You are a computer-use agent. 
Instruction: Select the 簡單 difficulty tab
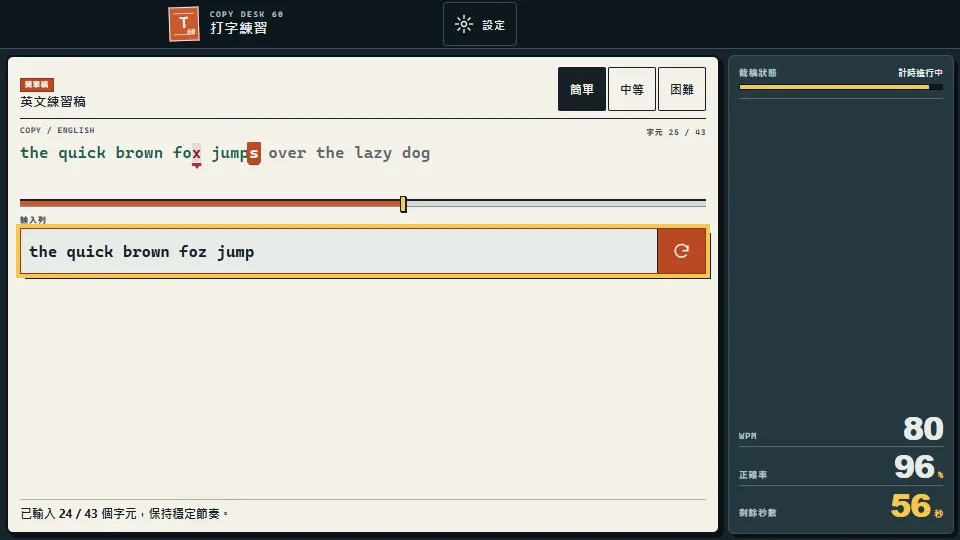point(582,89)
